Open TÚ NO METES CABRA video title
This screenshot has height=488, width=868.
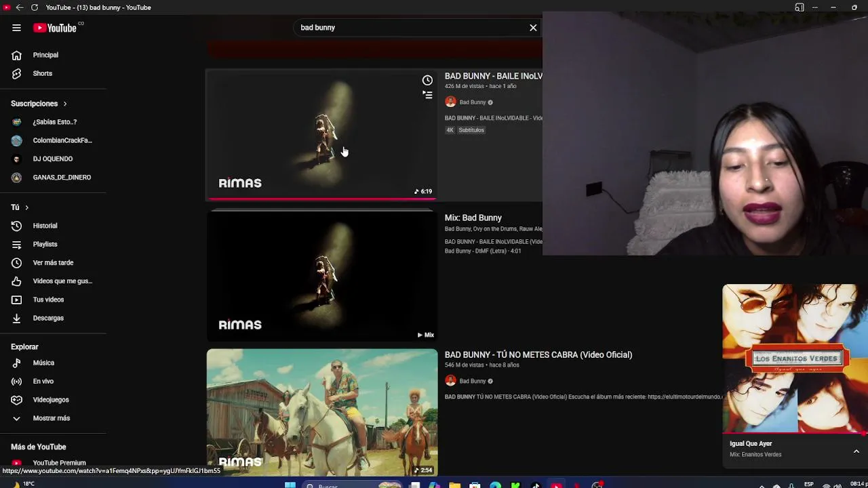(x=538, y=354)
